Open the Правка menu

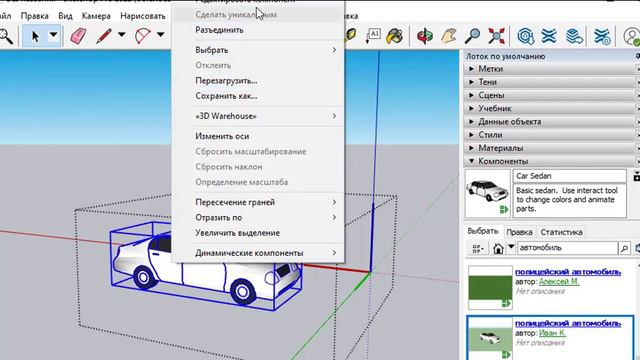(x=35, y=16)
